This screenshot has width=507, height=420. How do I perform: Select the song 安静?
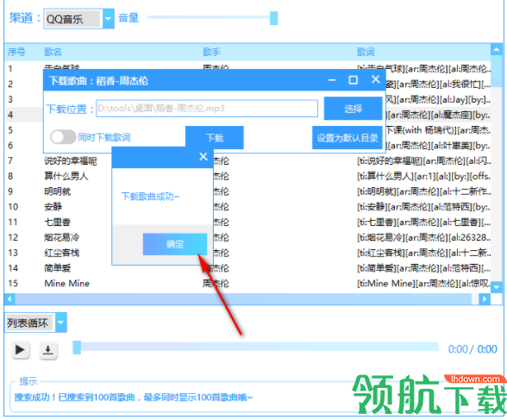coord(53,207)
